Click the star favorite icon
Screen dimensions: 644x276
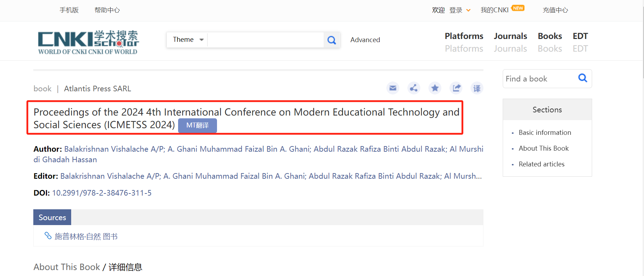click(435, 88)
